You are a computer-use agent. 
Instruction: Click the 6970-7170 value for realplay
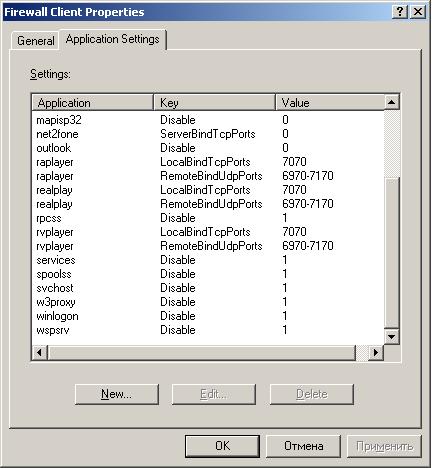(308, 204)
